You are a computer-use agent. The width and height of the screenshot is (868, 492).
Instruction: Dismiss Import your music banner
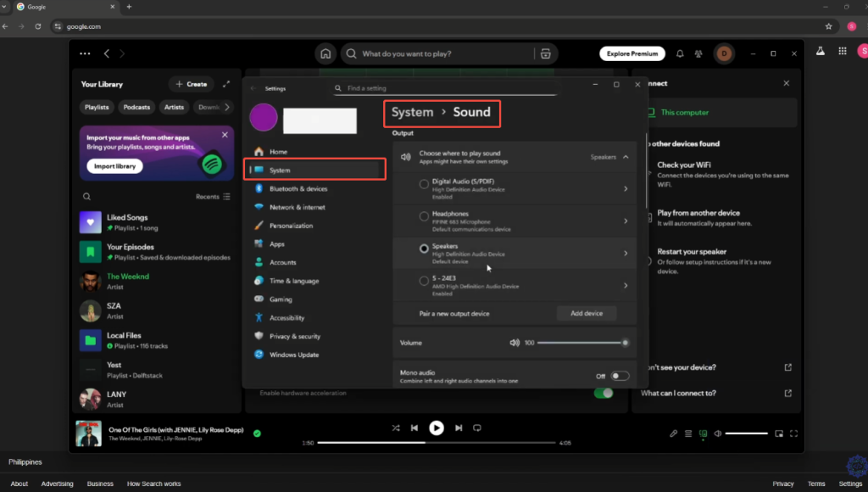point(225,135)
